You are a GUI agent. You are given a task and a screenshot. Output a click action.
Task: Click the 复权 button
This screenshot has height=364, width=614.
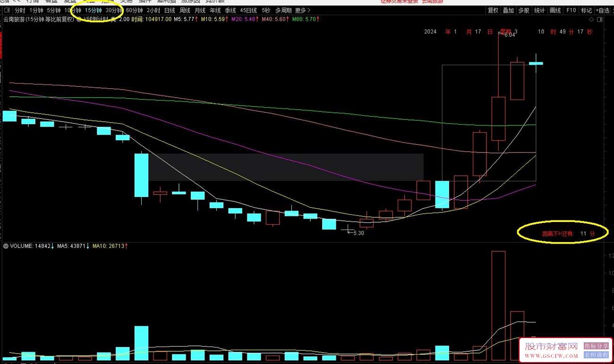[x=493, y=10]
